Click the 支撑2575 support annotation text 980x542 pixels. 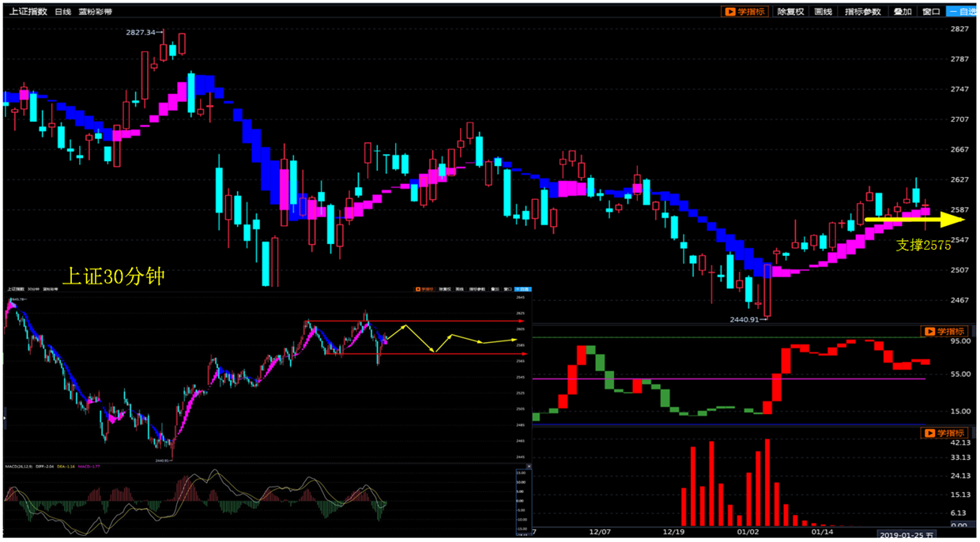point(923,246)
